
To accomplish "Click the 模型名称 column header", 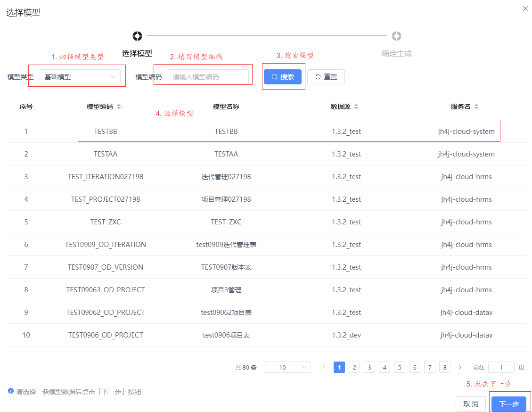I will point(226,107).
